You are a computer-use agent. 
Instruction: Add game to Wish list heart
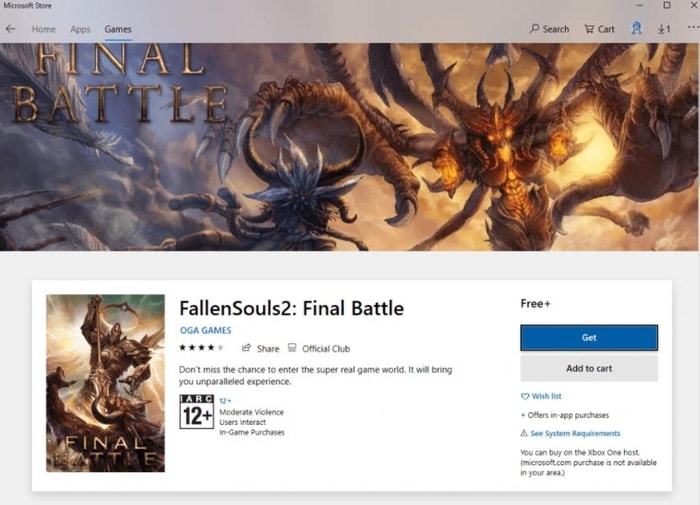[x=525, y=396]
